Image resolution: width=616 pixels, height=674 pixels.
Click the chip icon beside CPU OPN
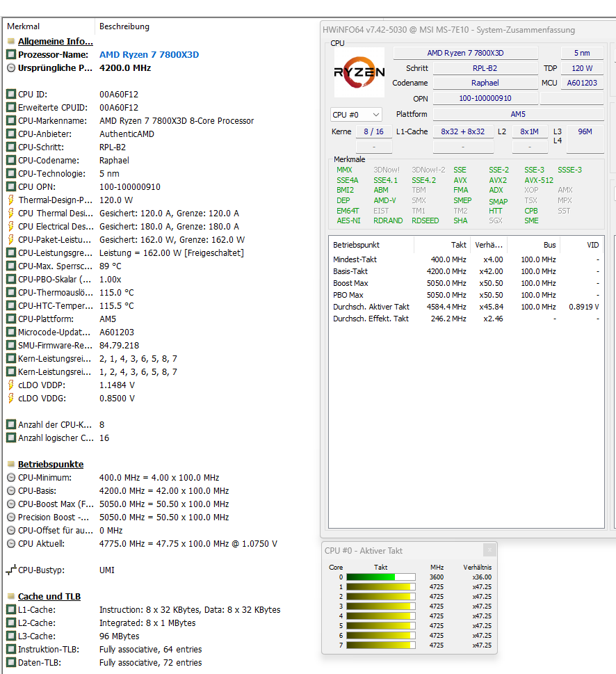point(11,187)
